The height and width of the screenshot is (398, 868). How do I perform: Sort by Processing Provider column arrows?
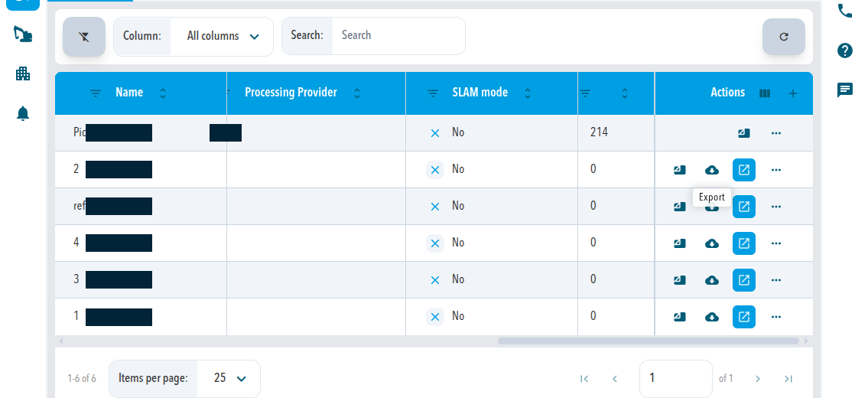pos(357,93)
